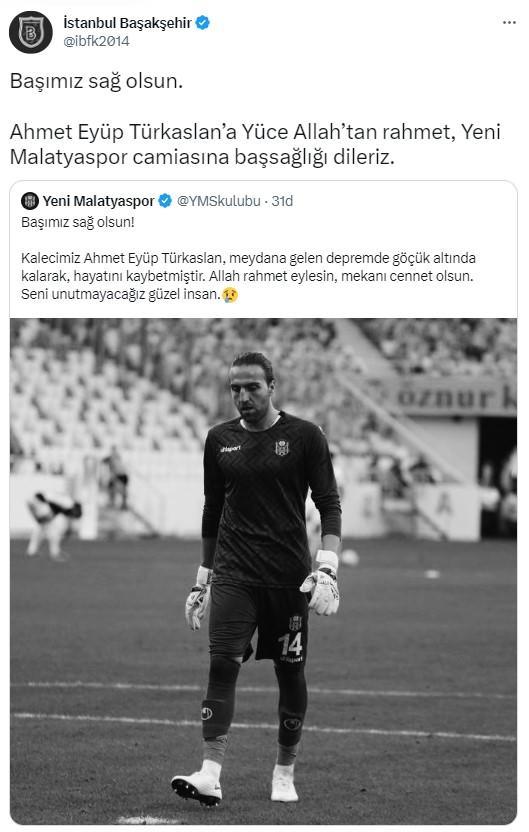
Task: Click the condolence paragraph mentioning Ahmet Eyüp Türkaslan'a
Action: pyautogui.click(x=255, y=144)
